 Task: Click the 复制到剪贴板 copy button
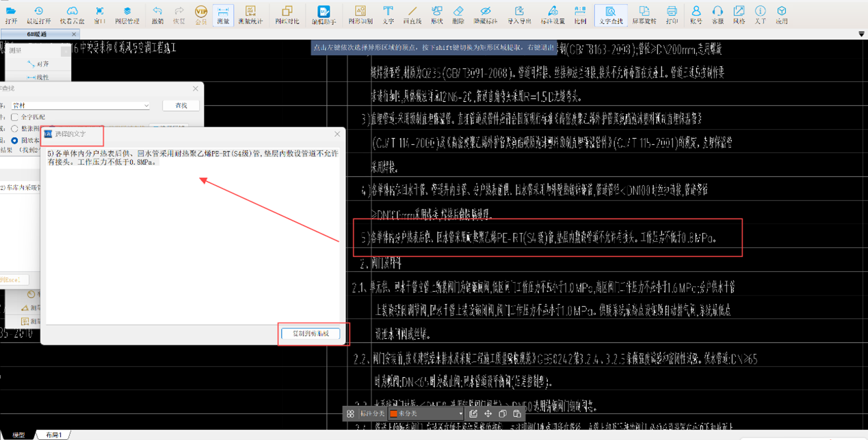pyautogui.click(x=311, y=334)
